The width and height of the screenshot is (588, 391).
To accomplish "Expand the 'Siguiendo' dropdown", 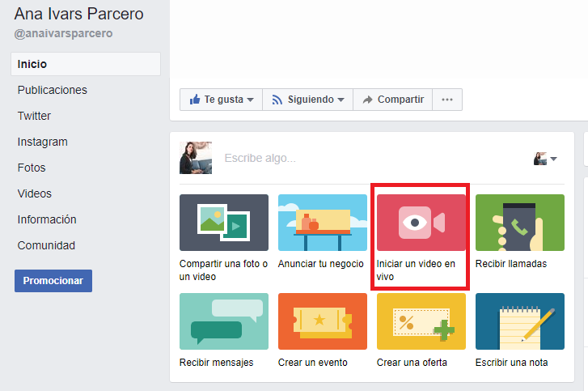I will [x=341, y=100].
